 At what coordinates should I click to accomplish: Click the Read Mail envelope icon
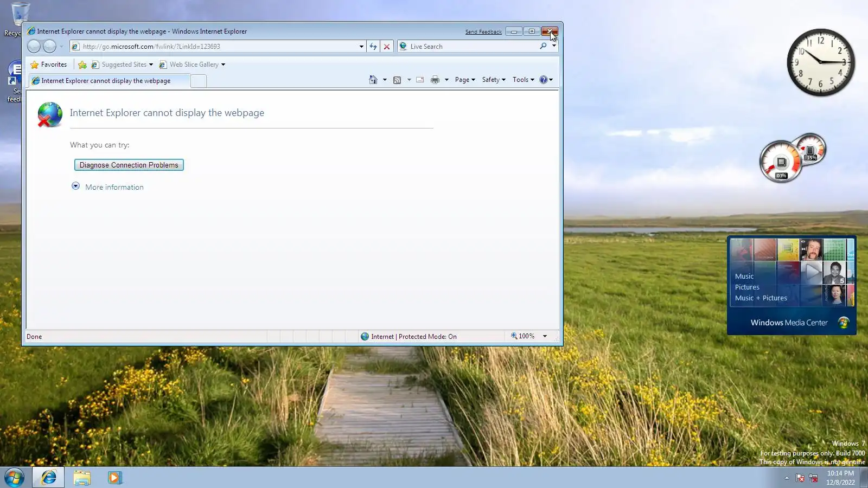coord(420,80)
